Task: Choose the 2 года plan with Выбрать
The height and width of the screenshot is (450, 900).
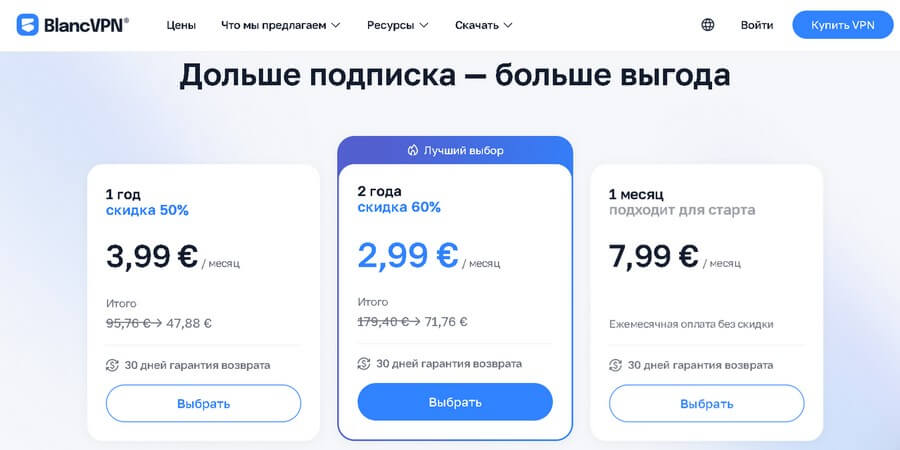Action: tap(455, 402)
